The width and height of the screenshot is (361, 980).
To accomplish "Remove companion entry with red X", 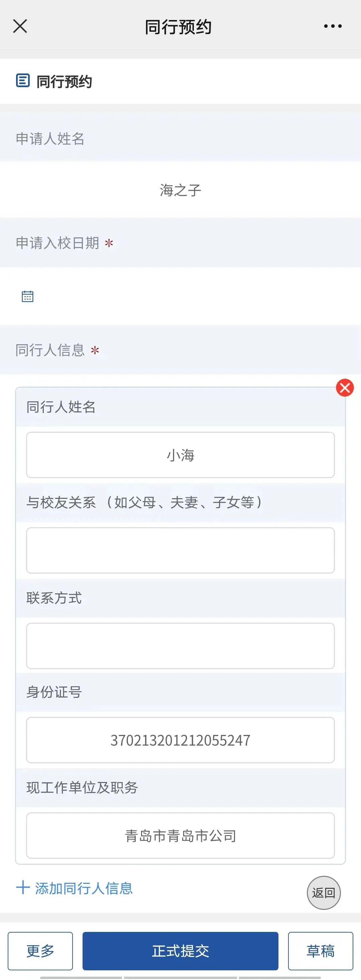I will pos(345,388).
